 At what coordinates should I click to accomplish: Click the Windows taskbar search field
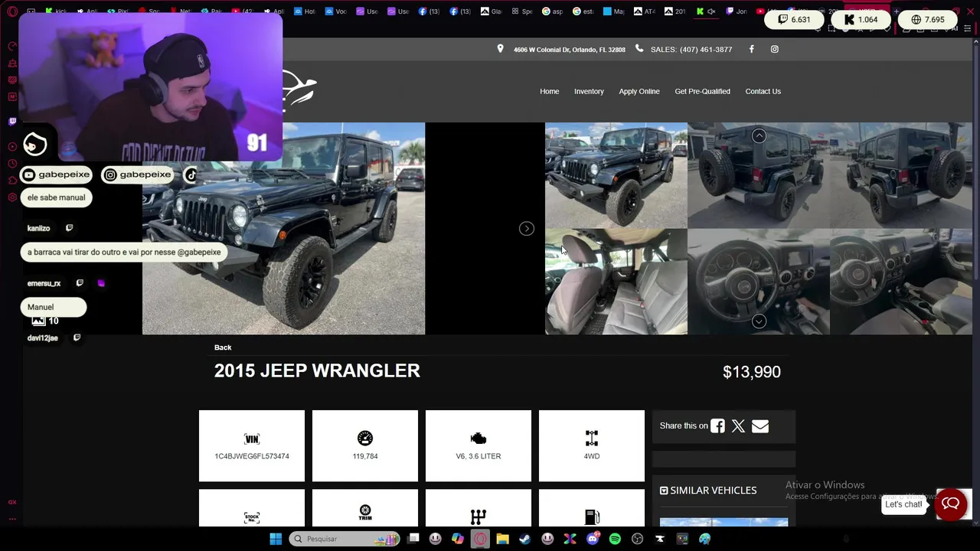[345, 539]
